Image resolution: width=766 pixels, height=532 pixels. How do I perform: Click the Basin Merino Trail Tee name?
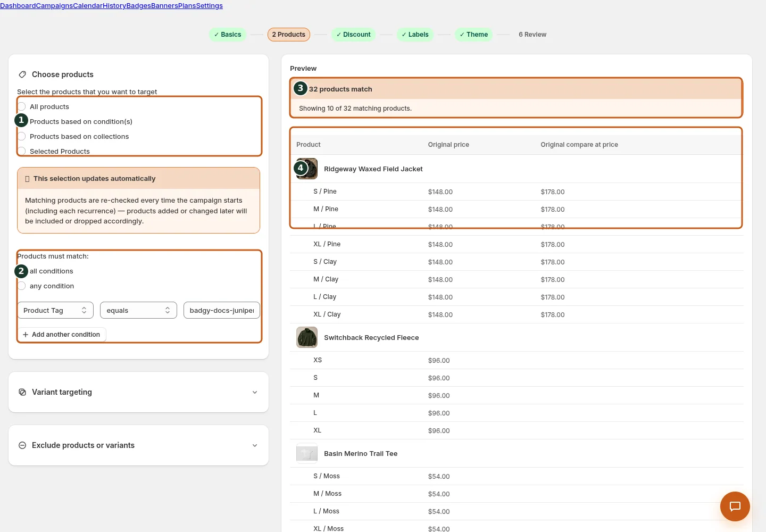pos(361,454)
